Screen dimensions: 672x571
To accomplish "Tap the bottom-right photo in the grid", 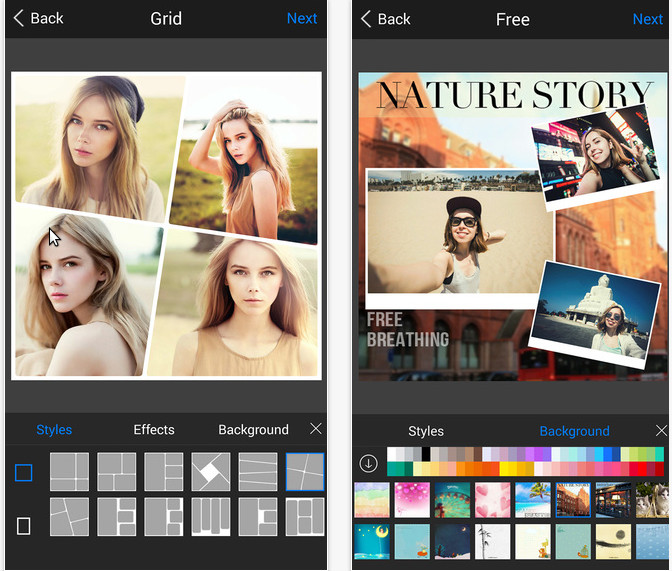I will point(235,305).
